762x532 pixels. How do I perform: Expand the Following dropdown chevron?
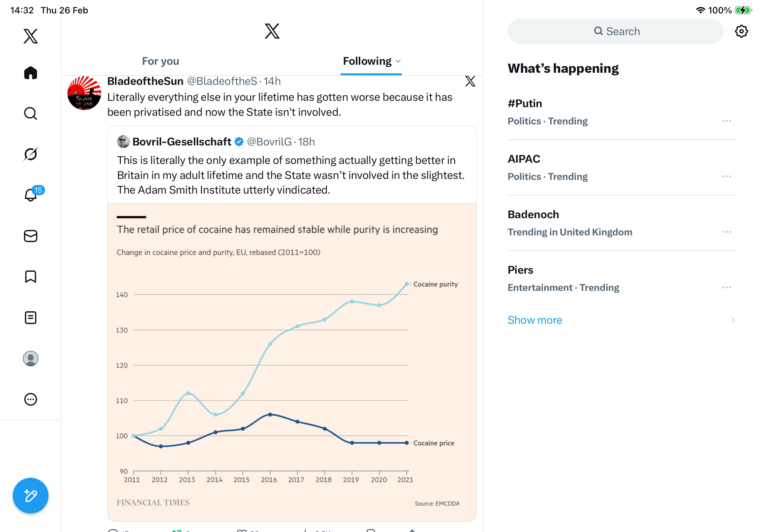[398, 61]
